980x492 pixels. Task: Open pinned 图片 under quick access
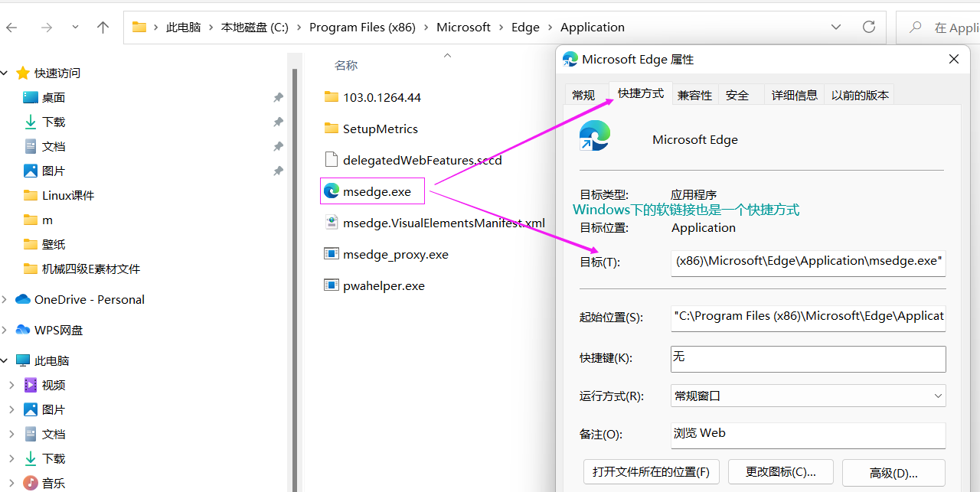pos(54,171)
